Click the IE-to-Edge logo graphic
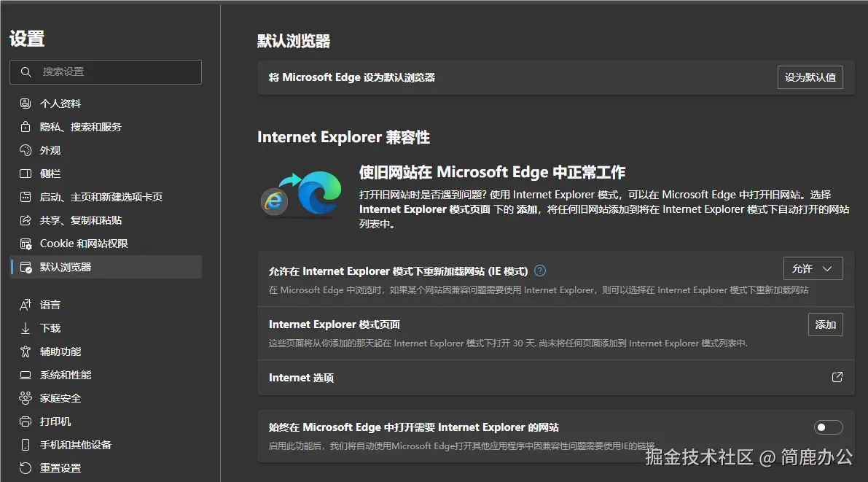 coord(301,193)
